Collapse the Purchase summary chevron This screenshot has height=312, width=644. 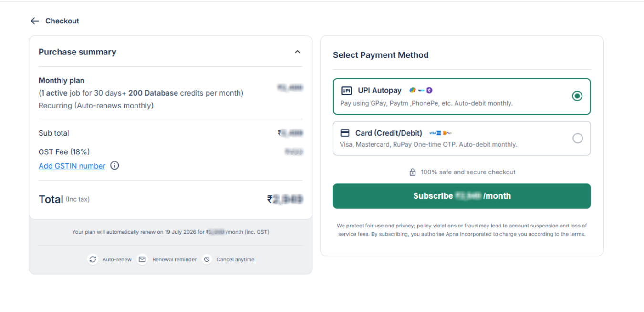[298, 52]
